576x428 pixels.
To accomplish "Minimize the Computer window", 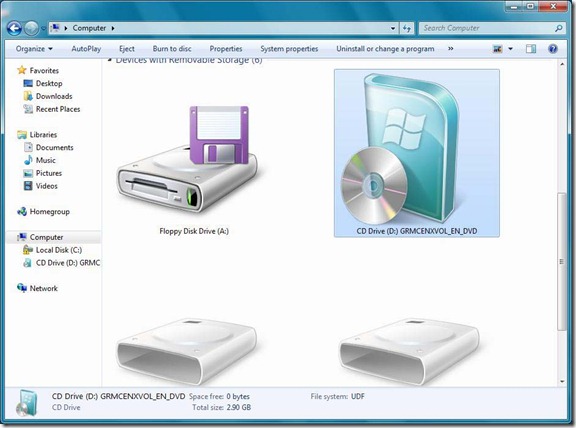I will pos(514,6).
